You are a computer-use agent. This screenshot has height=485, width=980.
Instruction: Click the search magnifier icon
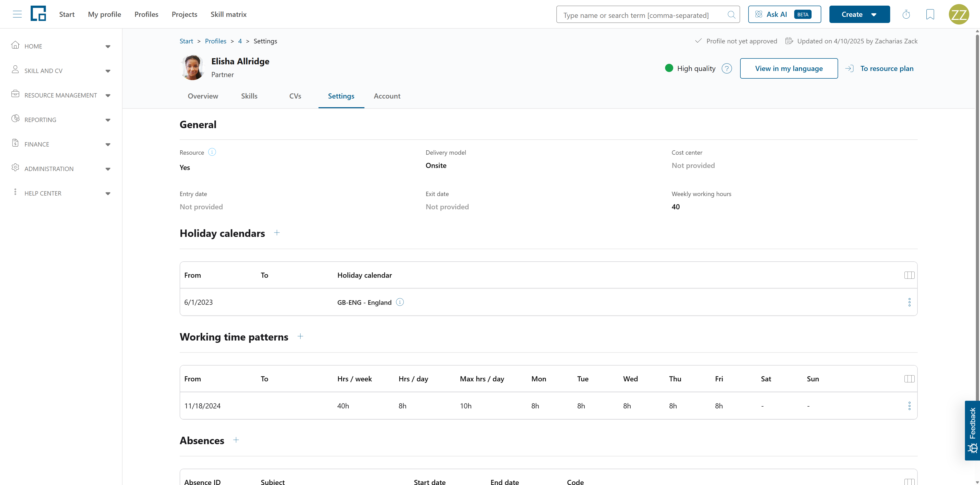pyautogui.click(x=731, y=15)
